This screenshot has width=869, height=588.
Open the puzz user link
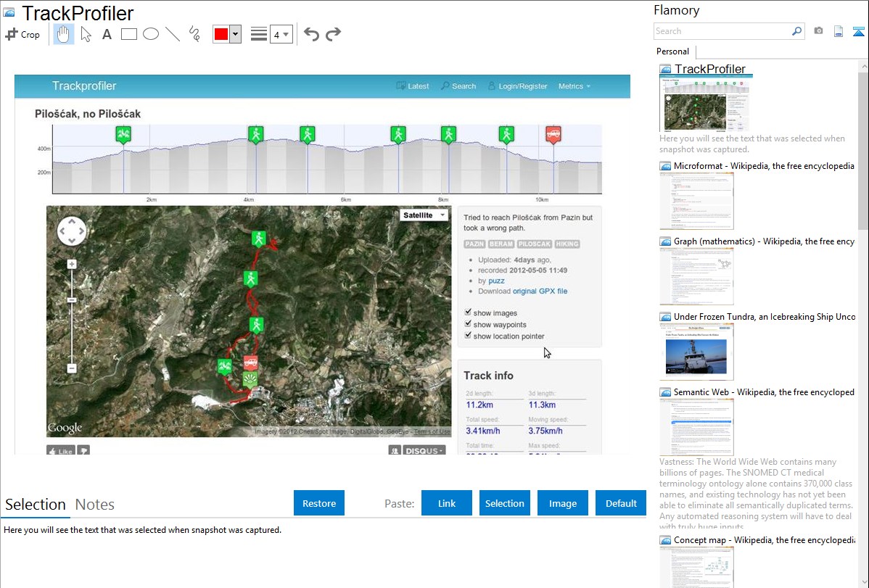[x=496, y=281]
